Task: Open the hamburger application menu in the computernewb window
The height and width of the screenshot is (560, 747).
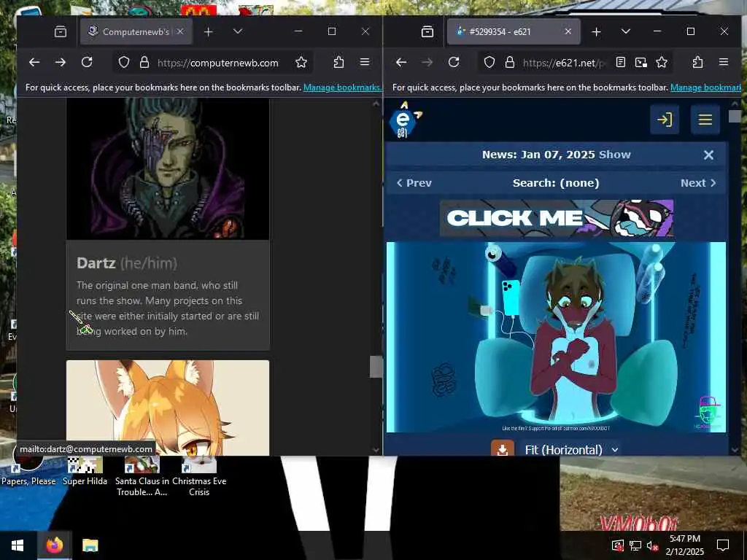Action: (x=365, y=63)
